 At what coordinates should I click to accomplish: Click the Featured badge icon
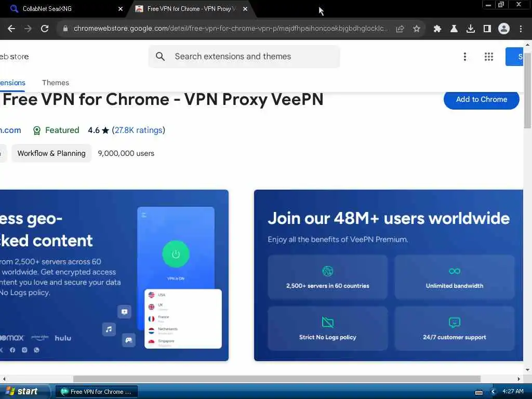click(37, 130)
